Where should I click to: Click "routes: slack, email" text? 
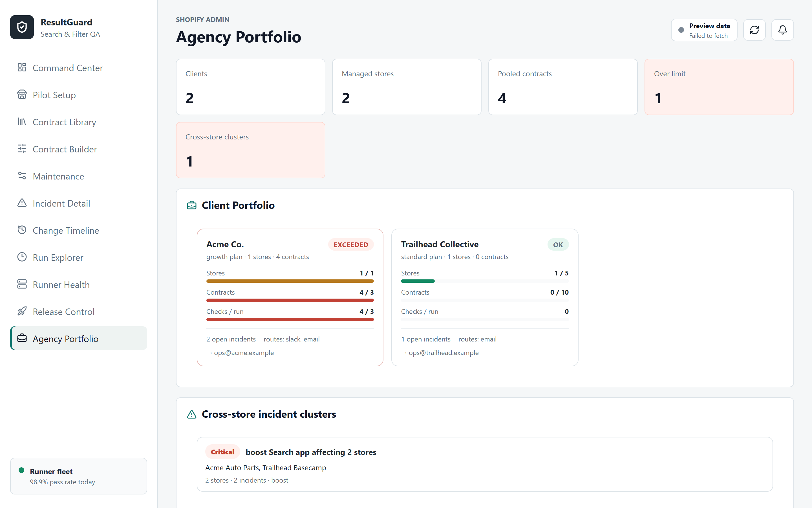[x=292, y=339]
